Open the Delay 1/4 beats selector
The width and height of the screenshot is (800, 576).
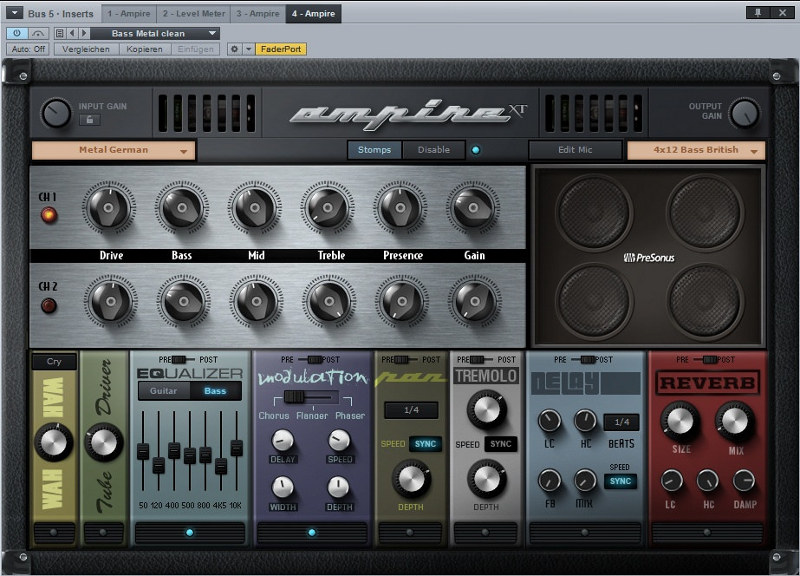[621, 422]
